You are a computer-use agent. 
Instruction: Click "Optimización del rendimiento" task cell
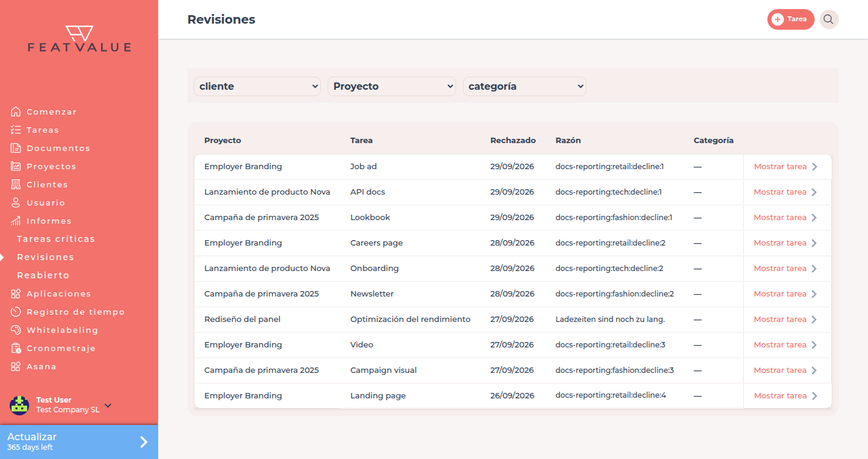(410, 320)
